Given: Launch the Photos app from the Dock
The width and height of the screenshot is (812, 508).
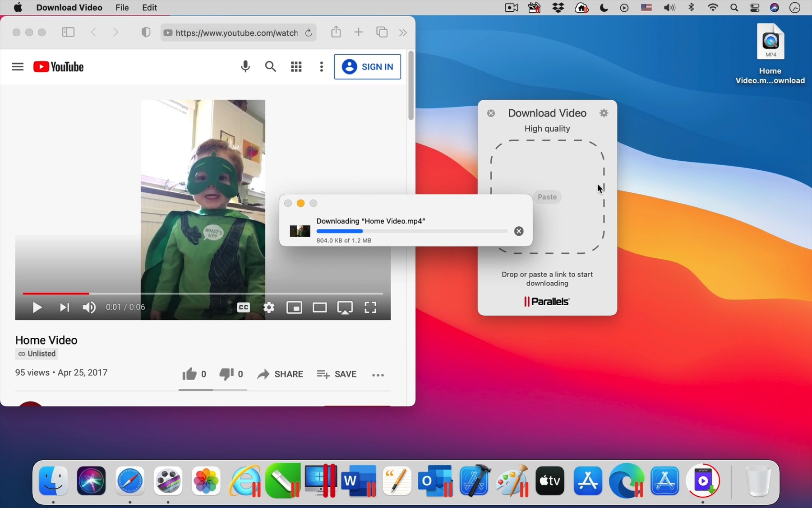Looking at the screenshot, I should (206, 480).
